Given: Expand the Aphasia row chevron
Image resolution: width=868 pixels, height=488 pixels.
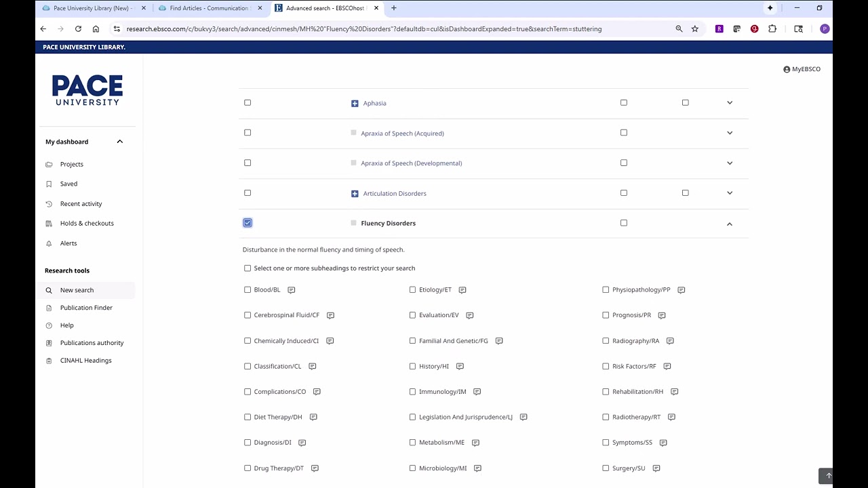Looking at the screenshot, I should pos(730,103).
